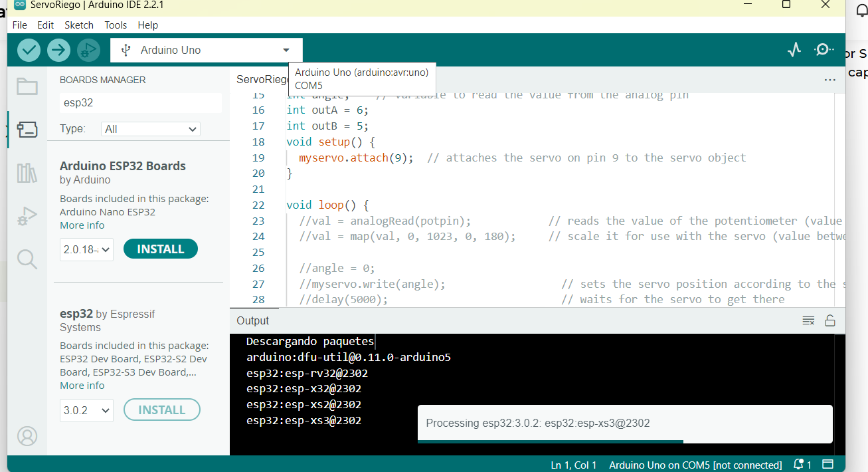
Task: Click the void loop() line
Action: (x=327, y=205)
